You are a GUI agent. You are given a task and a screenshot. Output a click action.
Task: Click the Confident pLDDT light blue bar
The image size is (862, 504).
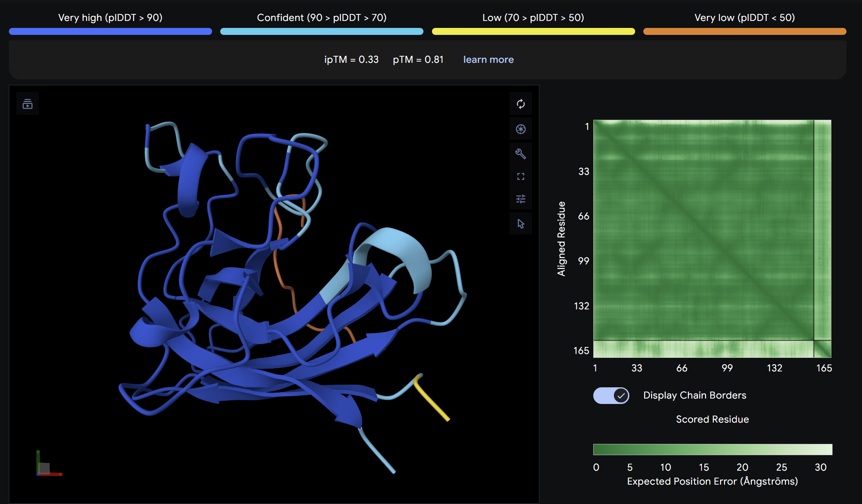pyautogui.click(x=322, y=31)
